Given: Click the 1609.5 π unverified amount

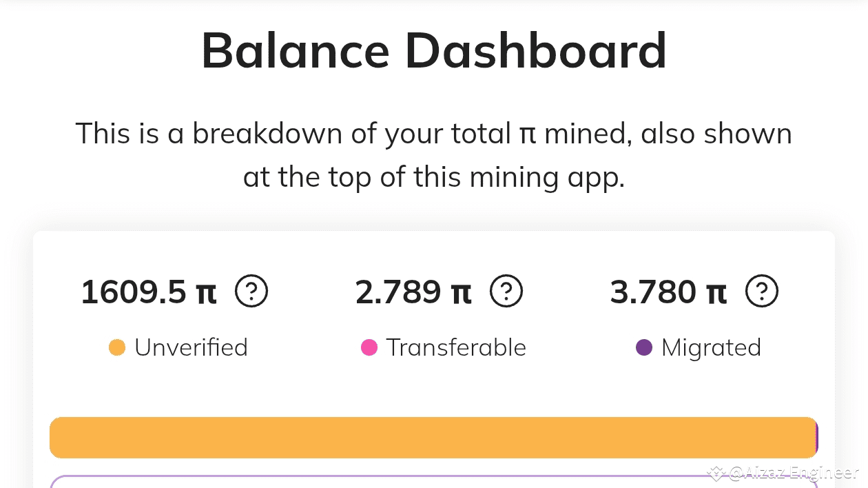Looking at the screenshot, I should click(x=149, y=292).
